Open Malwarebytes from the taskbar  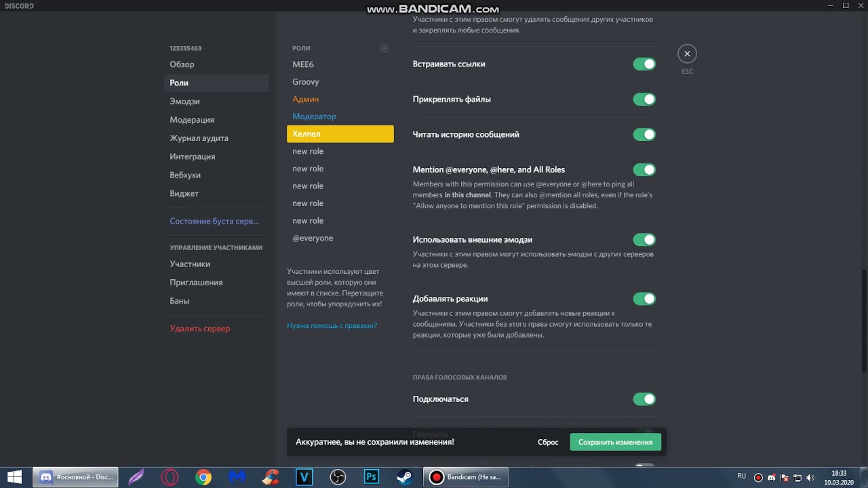pyautogui.click(x=237, y=477)
